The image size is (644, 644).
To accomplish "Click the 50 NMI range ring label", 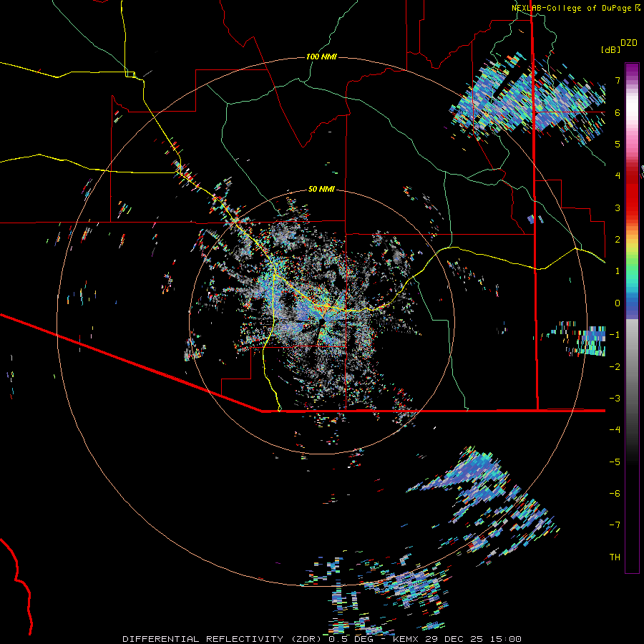I will pyautogui.click(x=321, y=189).
